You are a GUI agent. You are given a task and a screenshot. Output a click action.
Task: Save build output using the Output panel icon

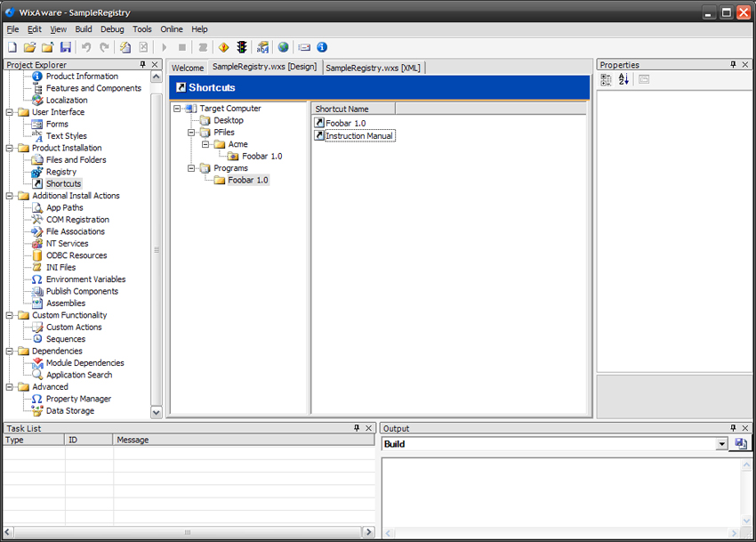(x=741, y=443)
